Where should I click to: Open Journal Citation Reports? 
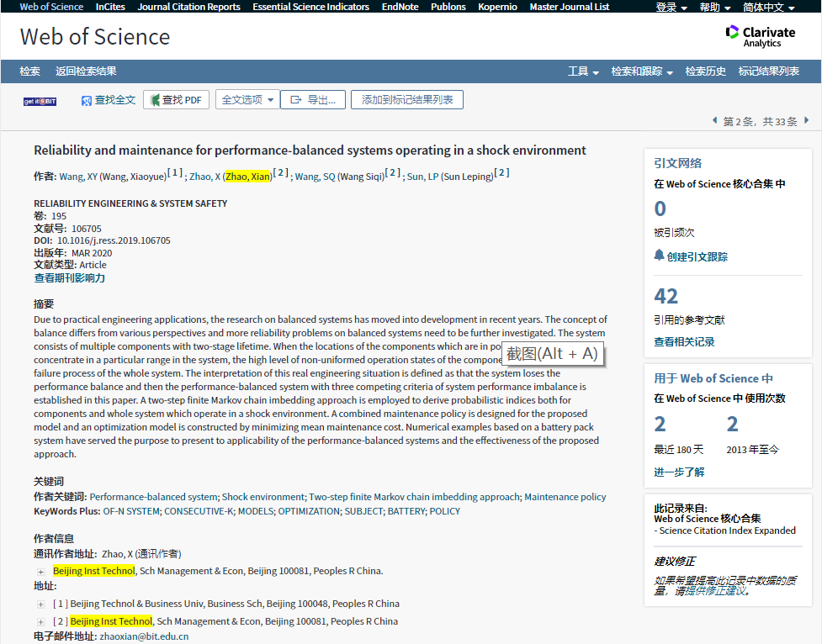(x=188, y=7)
